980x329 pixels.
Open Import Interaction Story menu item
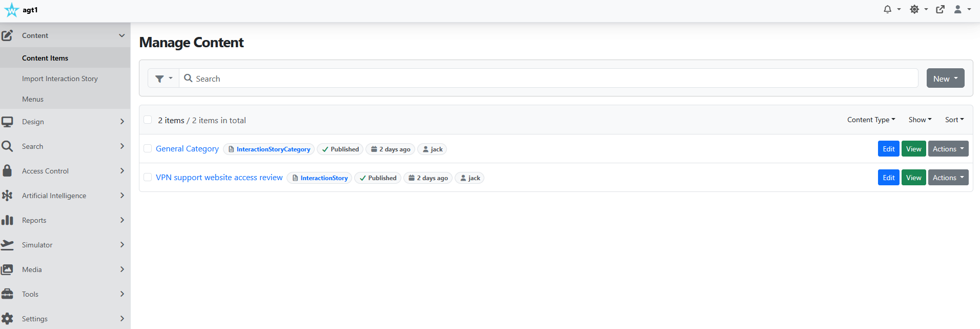coord(60,79)
